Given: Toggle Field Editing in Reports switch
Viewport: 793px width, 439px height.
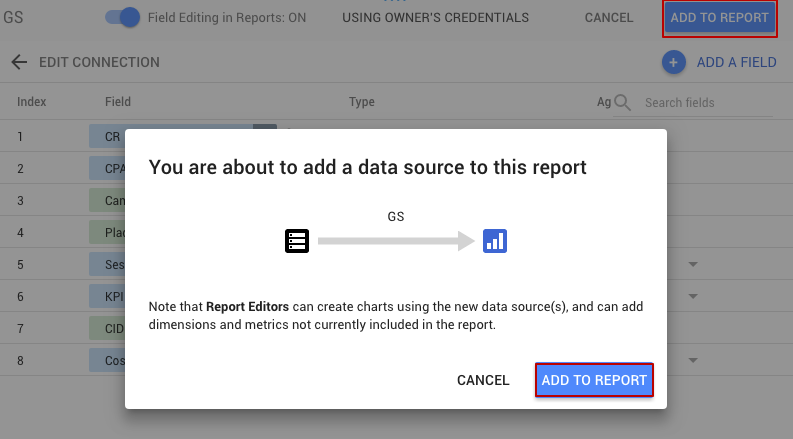Looking at the screenshot, I should (x=122, y=17).
